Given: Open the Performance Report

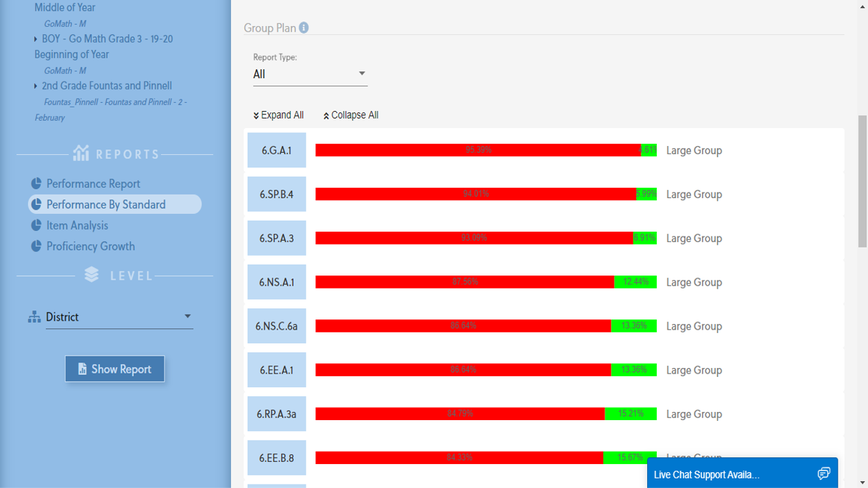Looking at the screenshot, I should [93, 184].
